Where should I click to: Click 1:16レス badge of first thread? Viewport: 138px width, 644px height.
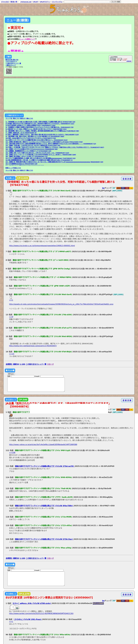tap(11, 178)
